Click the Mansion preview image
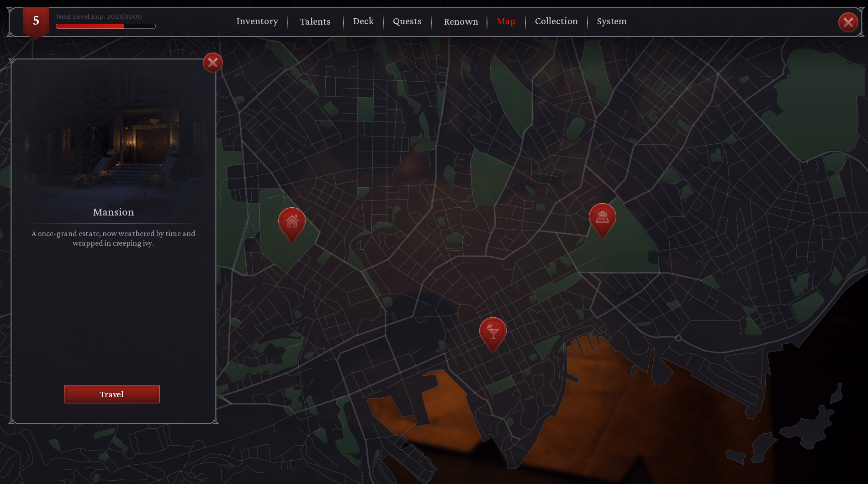The width and height of the screenshot is (868, 484). (x=113, y=137)
